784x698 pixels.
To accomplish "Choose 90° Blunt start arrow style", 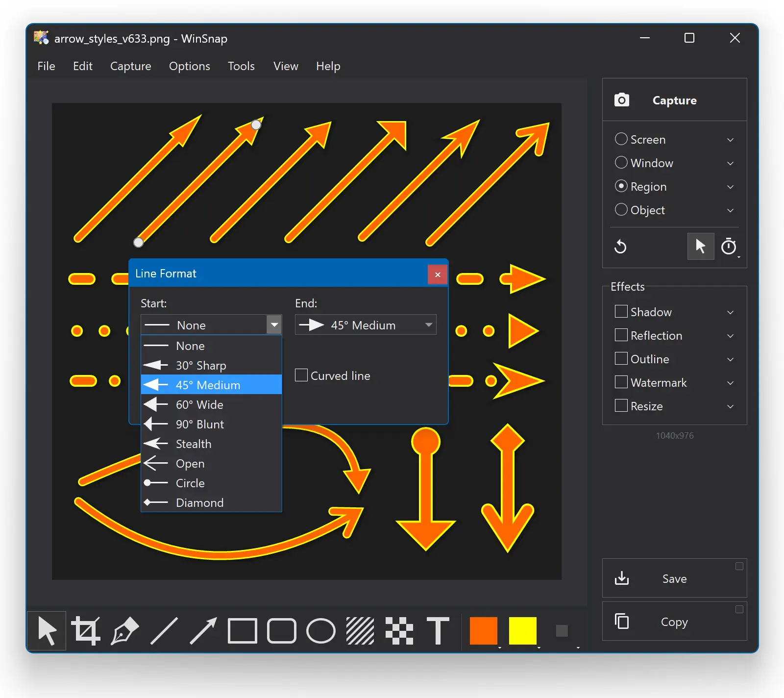I will [211, 424].
